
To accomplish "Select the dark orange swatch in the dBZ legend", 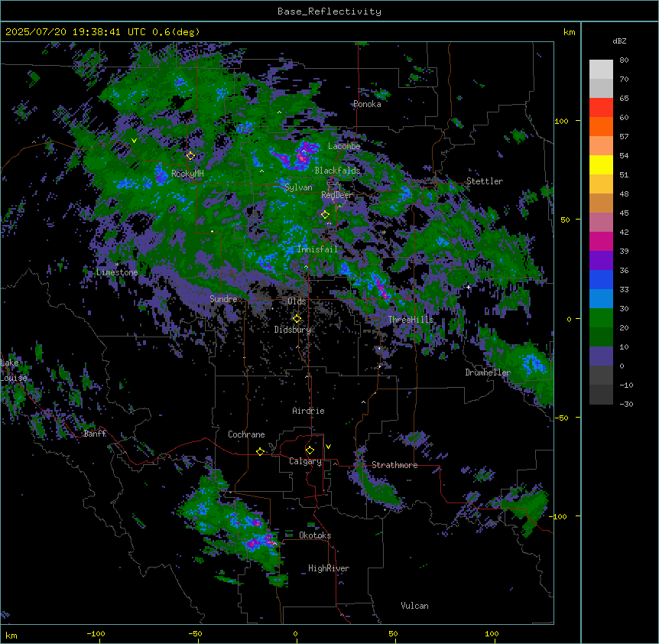I will [601, 126].
